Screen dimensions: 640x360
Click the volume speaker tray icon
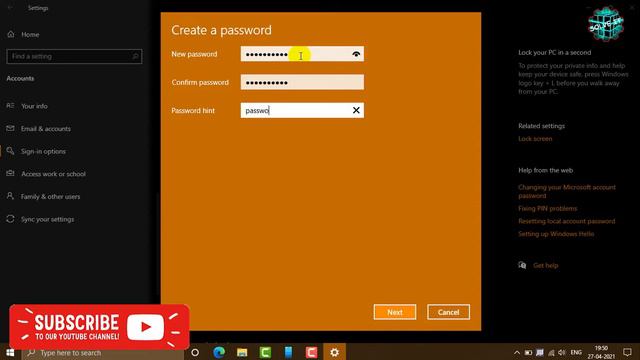562,353
